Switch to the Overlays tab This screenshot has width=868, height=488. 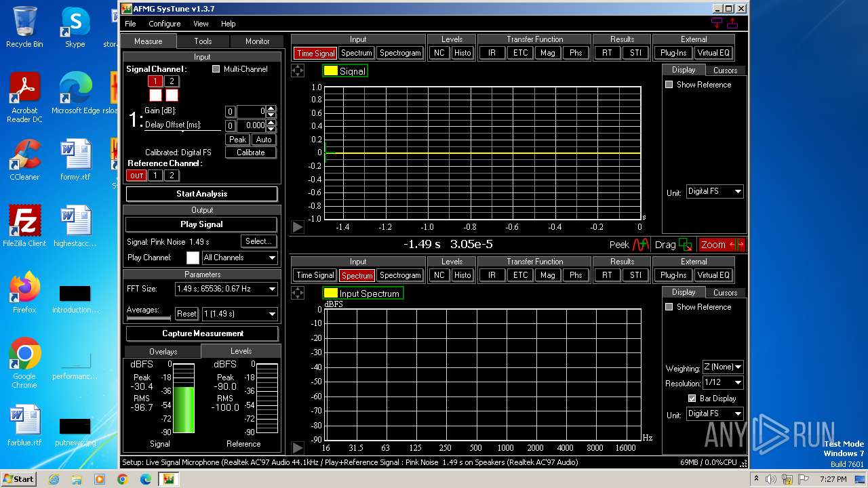coord(163,352)
